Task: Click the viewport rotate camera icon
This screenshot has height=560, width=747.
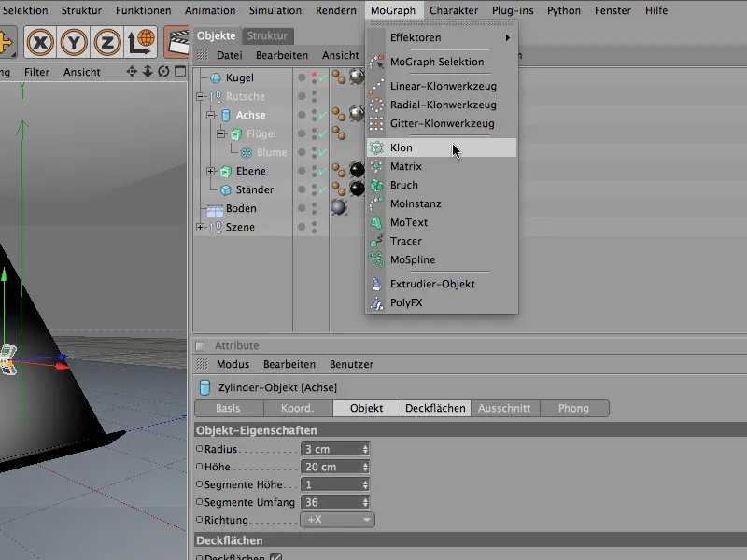Action: [x=164, y=72]
